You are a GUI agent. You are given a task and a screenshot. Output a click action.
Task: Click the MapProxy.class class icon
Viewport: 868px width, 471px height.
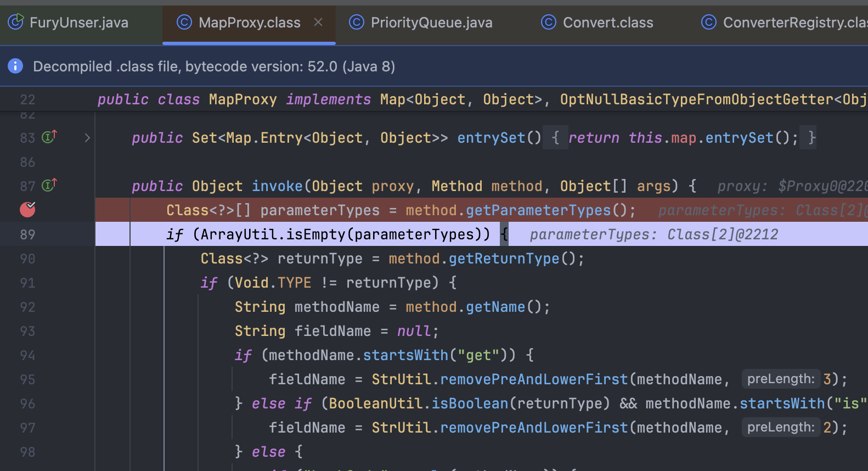point(184,23)
